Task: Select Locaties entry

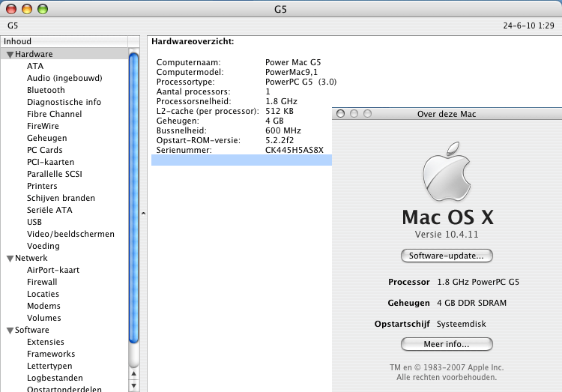Action: (43, 294)
